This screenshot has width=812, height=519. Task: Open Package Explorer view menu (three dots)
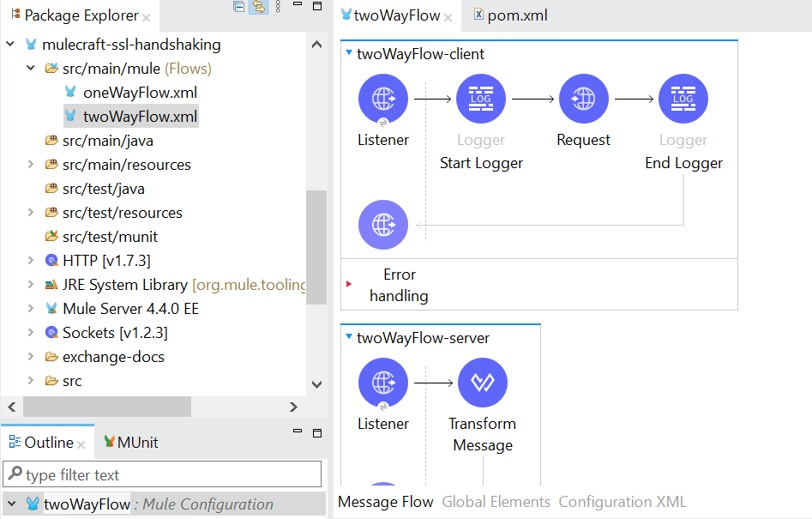coord(277,8)
